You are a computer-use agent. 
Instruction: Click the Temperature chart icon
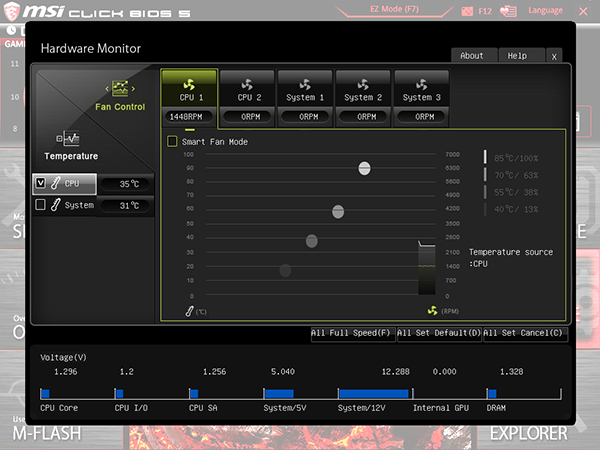[68, 139]
